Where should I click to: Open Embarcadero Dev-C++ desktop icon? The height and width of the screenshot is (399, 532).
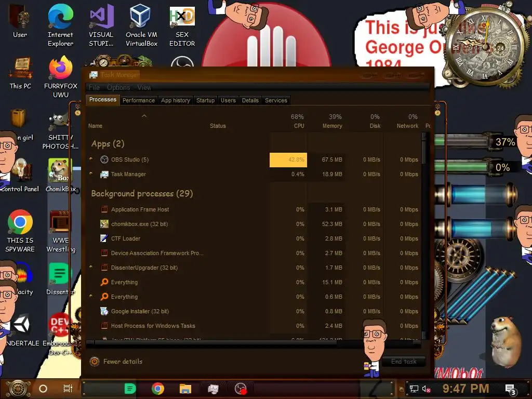click(x=60, y=334)
